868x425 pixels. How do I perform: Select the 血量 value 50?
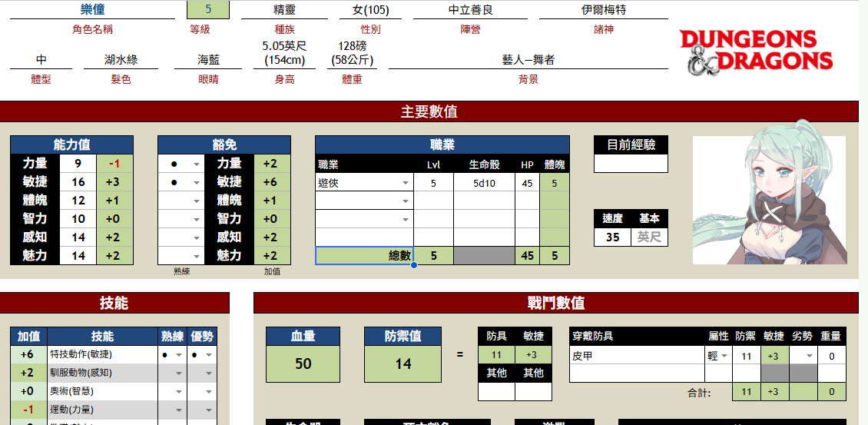[303, 364]
